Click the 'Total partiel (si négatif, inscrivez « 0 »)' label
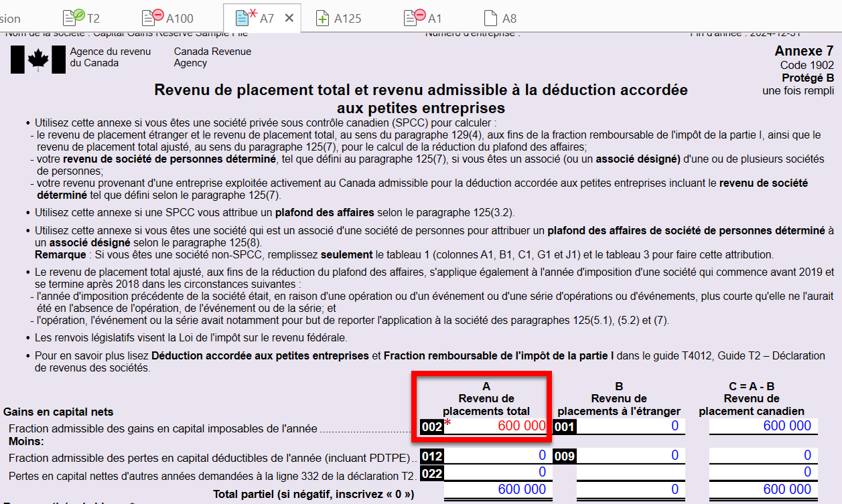842x504 pixels. click(313, 495)
